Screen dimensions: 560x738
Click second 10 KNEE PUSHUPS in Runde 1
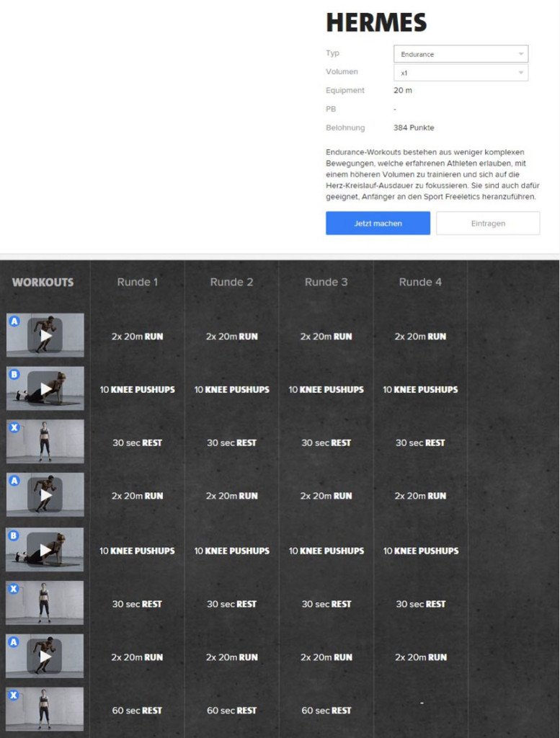tap(137, 551)
